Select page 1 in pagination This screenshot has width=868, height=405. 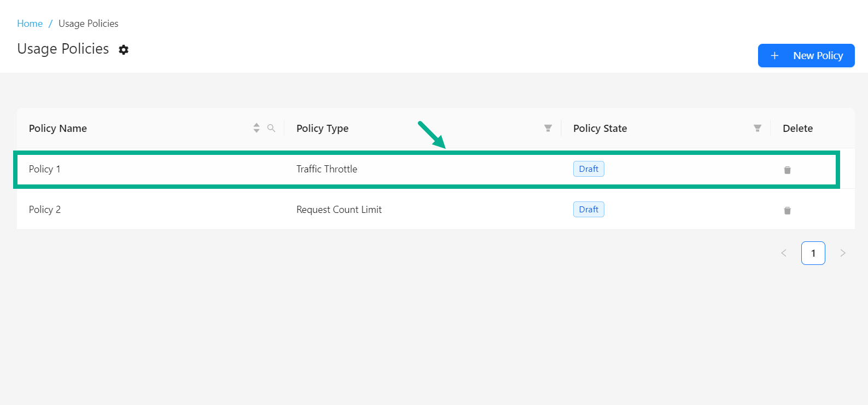pyautogui.click(x=813, y=253)
